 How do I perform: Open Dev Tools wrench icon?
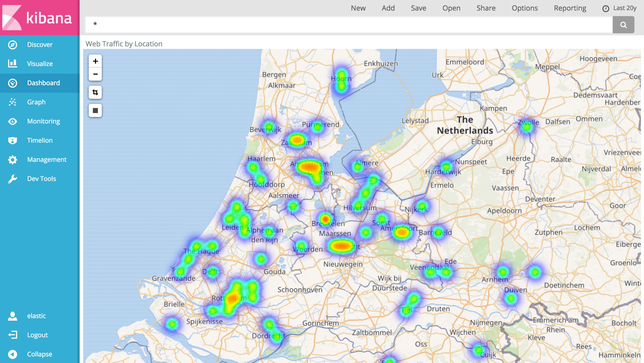pyautogui.click(x=13, y=179)
